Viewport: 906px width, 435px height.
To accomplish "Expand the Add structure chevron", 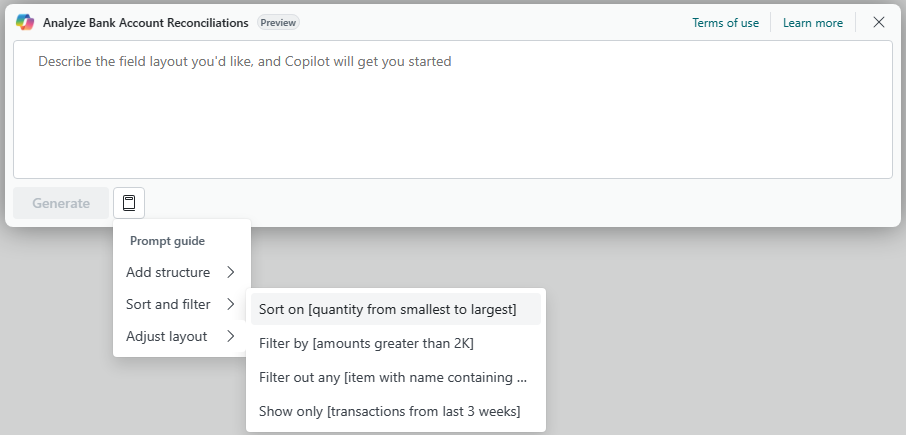I will tap(231, 272).
